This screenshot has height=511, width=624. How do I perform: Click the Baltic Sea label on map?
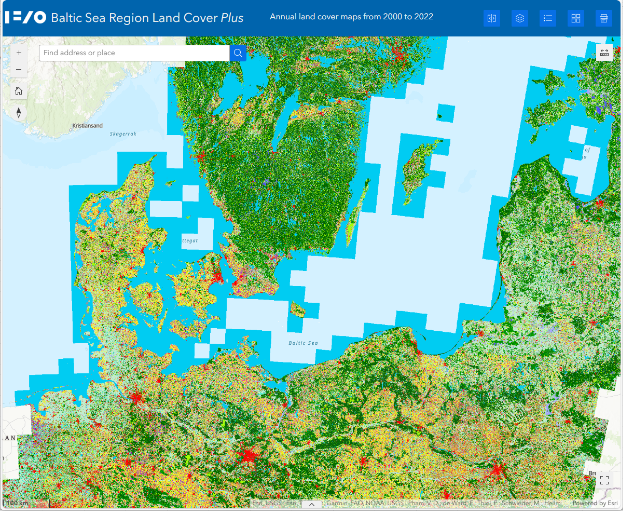point(302,343)
